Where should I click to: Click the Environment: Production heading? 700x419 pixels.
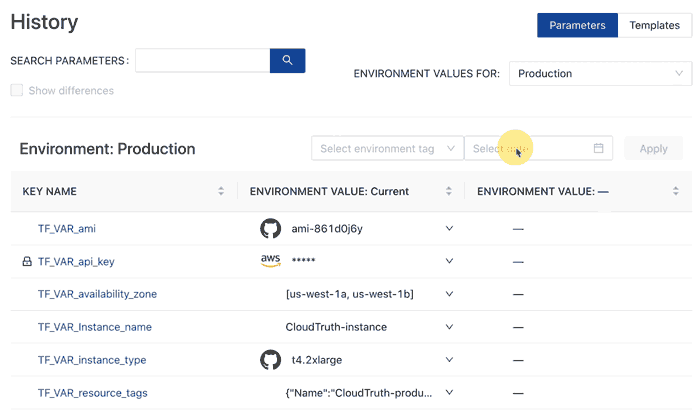(x=108, y=149)
